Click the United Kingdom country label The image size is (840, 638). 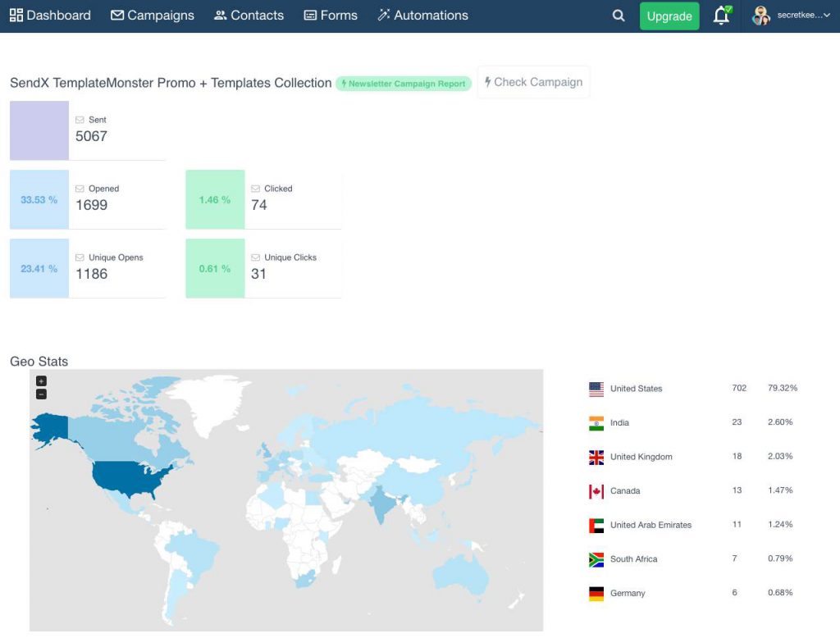(x=641, y=457)
